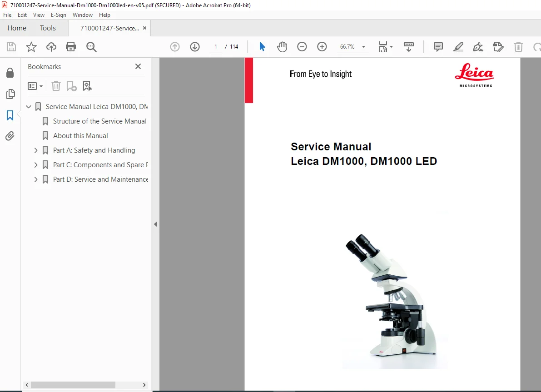The width and height of the screenshot is (541, 392).
Task: Select Part A: Safety and Handling bookmark
Action: [x=94, y=150]
